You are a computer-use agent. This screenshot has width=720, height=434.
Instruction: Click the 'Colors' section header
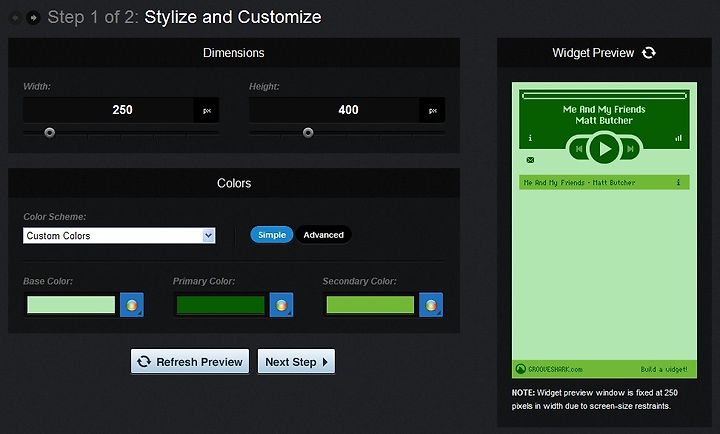234,183
